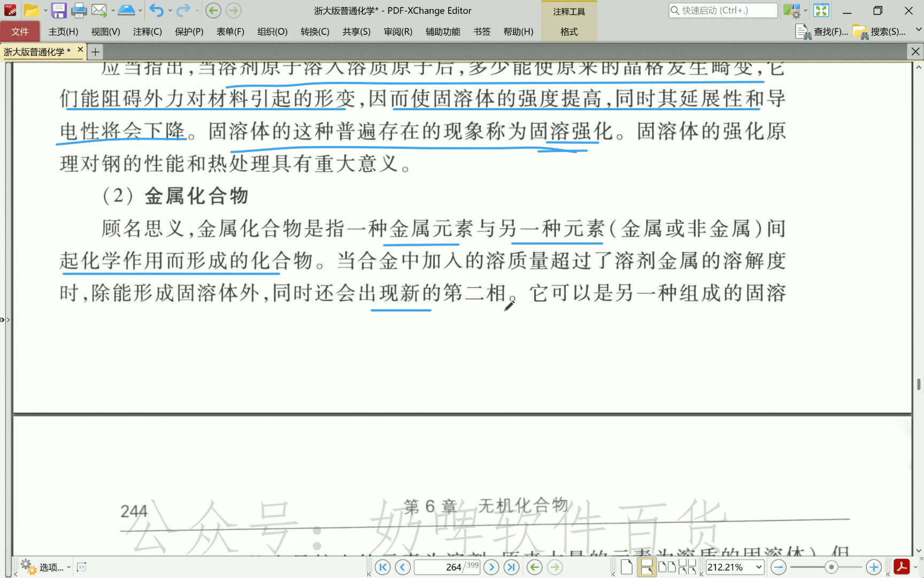924x578 pixels.
Task: Switch to single page layout
Action: coord(627,567)
